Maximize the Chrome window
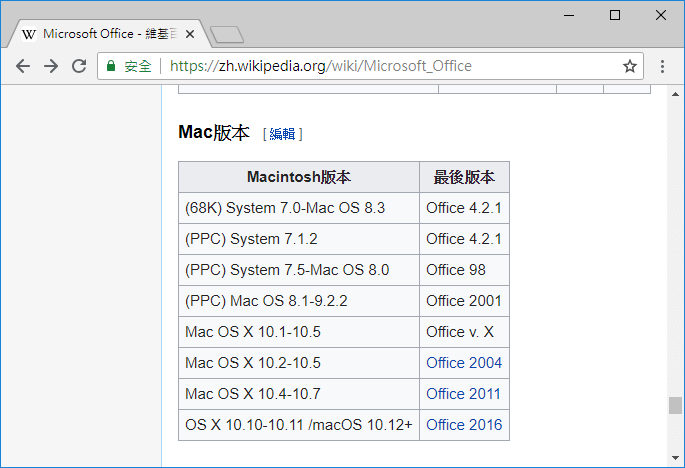 [615, 15]
